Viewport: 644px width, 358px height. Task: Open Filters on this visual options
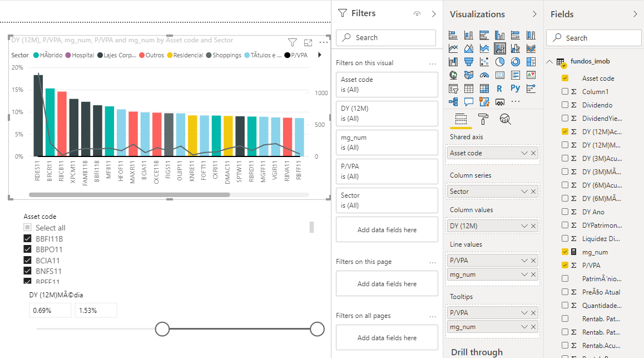433,63
